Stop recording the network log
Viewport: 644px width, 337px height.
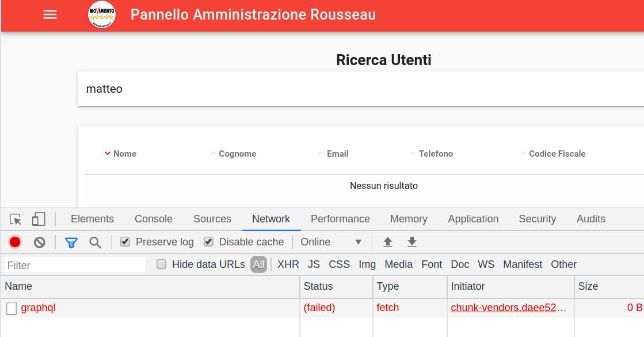tap(15, 242)
